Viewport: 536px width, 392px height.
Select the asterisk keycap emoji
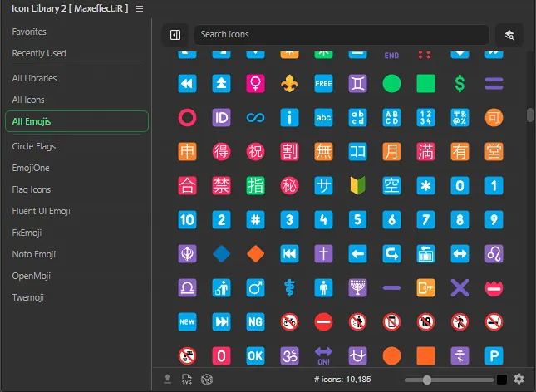click(x=425, y=185)
